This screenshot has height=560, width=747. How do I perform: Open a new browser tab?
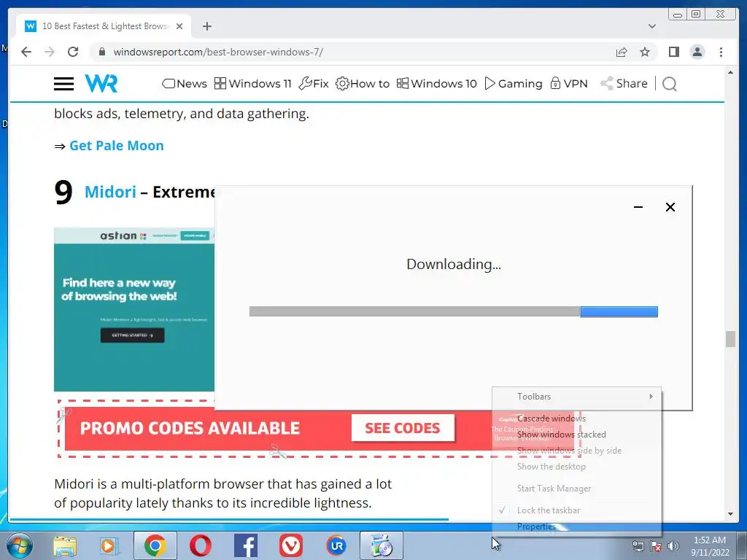point(206,26)
